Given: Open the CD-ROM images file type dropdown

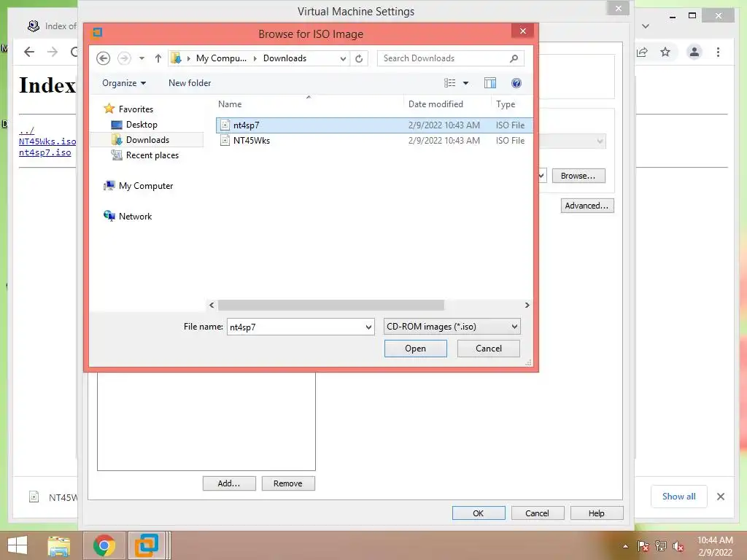Looking at the screenshot, I should point(452,327).
